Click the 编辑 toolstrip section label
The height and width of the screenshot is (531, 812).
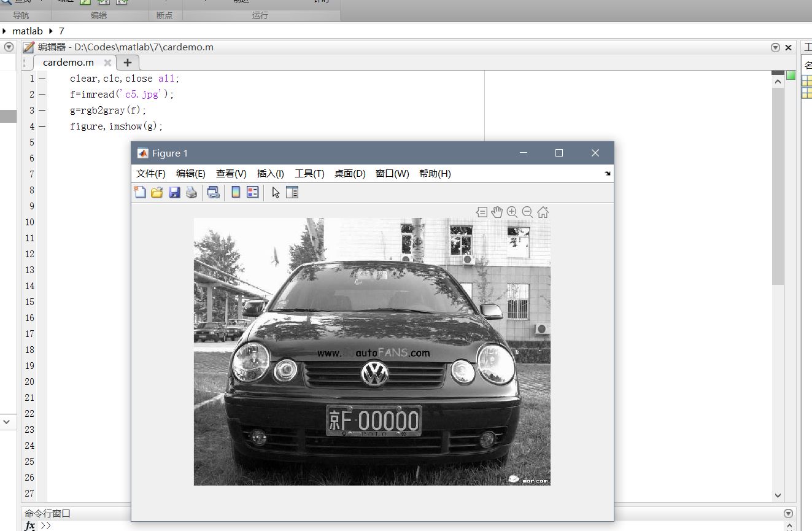(99, 15)
